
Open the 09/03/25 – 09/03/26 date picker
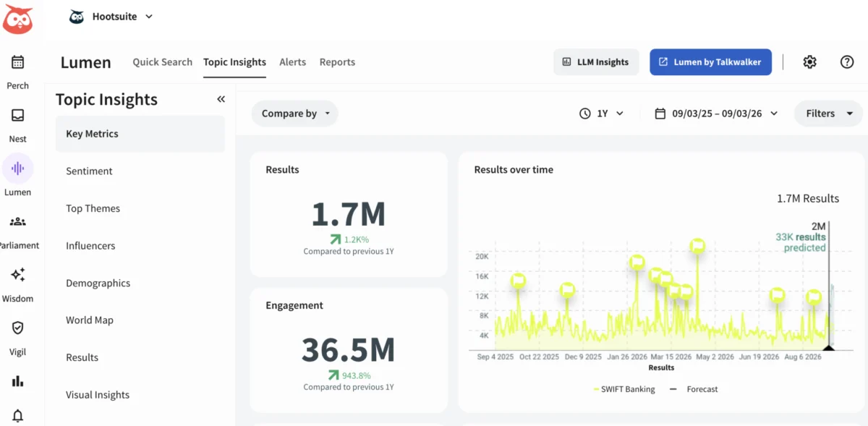tap(716, 114)
